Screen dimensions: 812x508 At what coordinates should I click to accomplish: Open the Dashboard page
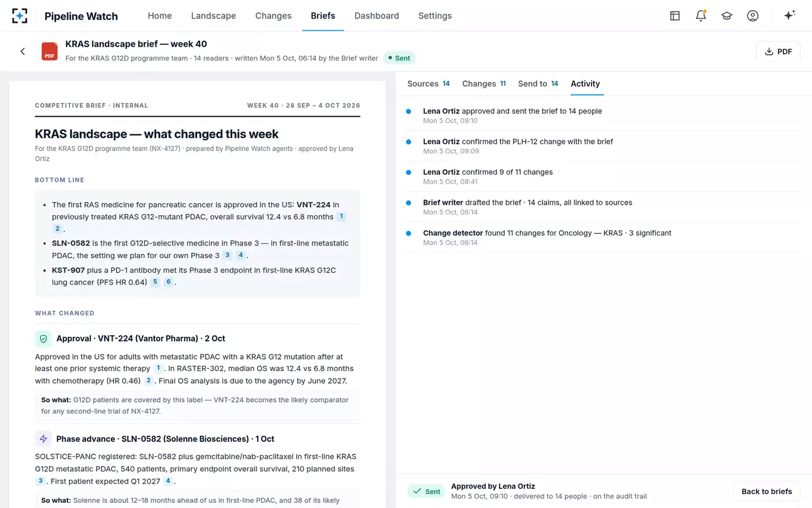(377, 16)
